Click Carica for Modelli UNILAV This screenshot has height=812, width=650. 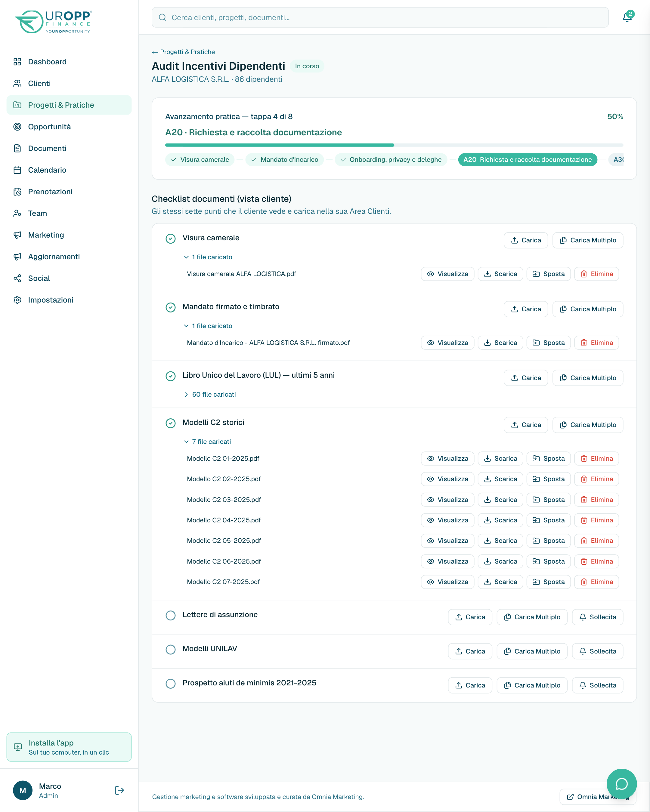(470, 651)
